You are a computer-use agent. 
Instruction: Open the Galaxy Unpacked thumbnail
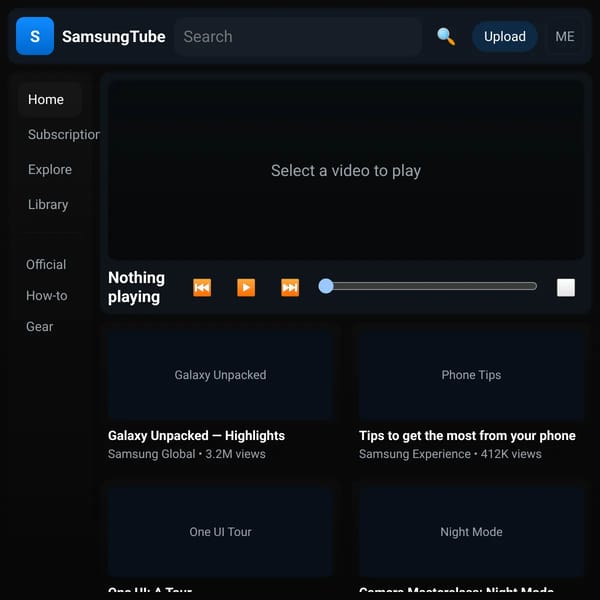coord(220,375)
